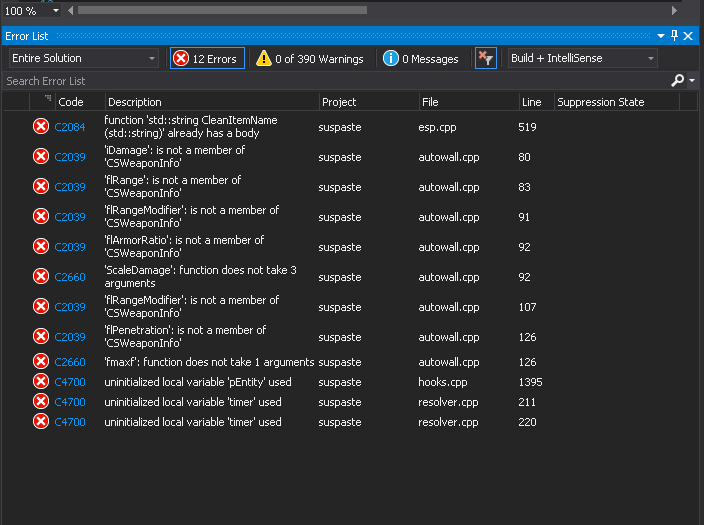
Task: Toggle the 0 of 390 Warnings filter
Action: 310,58
